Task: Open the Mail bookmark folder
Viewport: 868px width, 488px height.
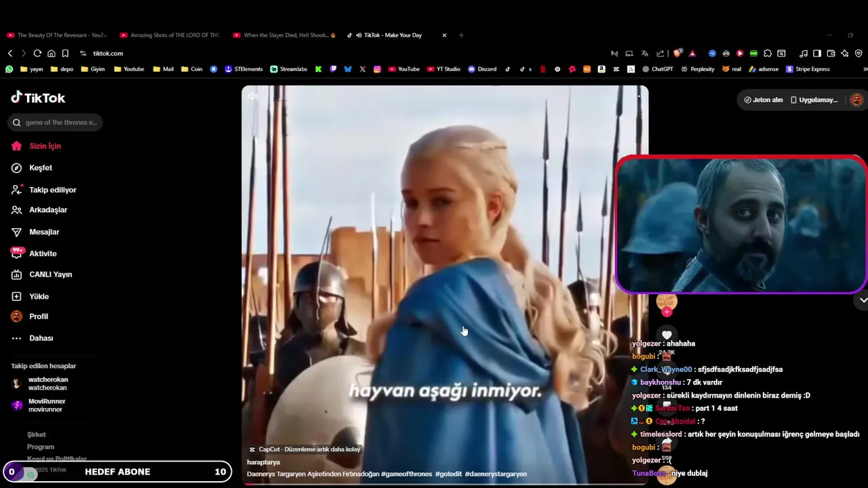Action: click(x=163, y=69)
